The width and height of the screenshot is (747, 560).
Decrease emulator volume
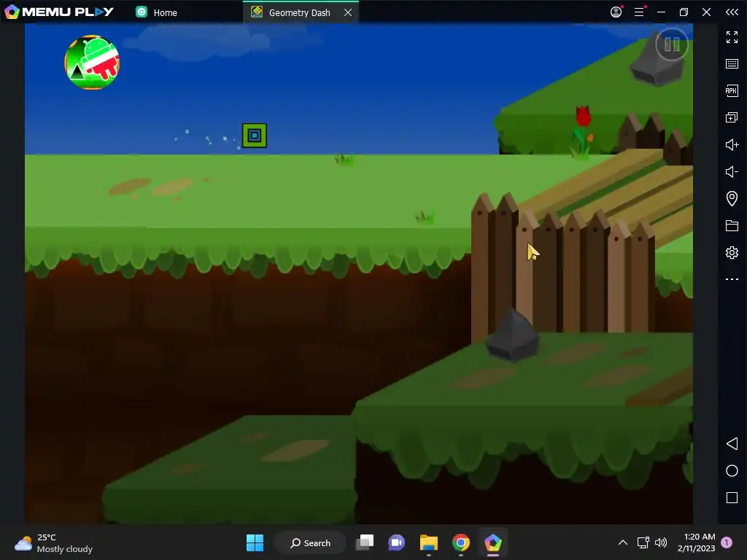click(732, 171)
